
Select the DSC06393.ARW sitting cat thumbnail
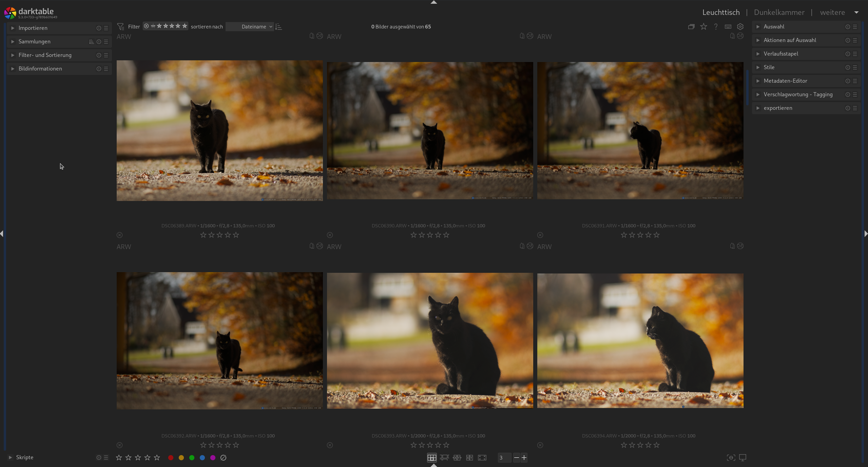[430, 341]
